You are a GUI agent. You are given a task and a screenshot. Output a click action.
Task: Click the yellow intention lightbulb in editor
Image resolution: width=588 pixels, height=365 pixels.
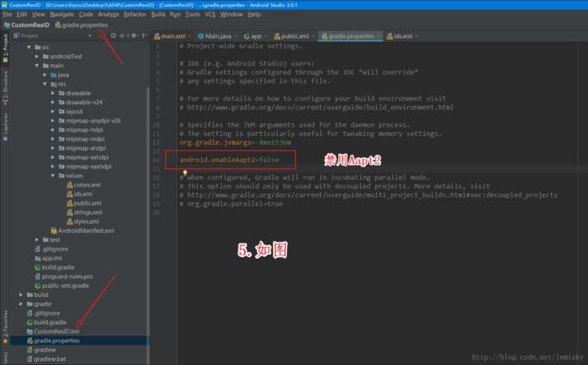click(185, 172)
